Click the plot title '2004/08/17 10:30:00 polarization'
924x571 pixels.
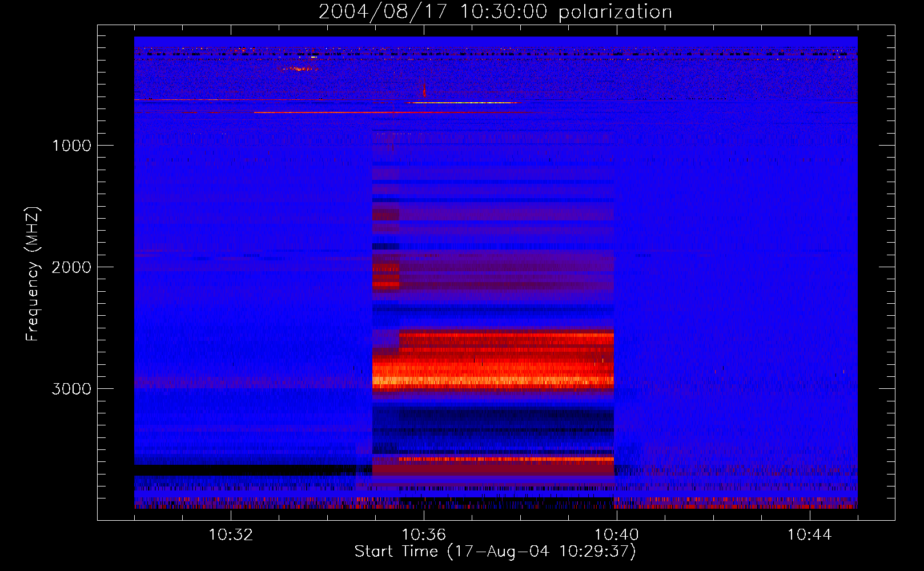click(495, 12)
